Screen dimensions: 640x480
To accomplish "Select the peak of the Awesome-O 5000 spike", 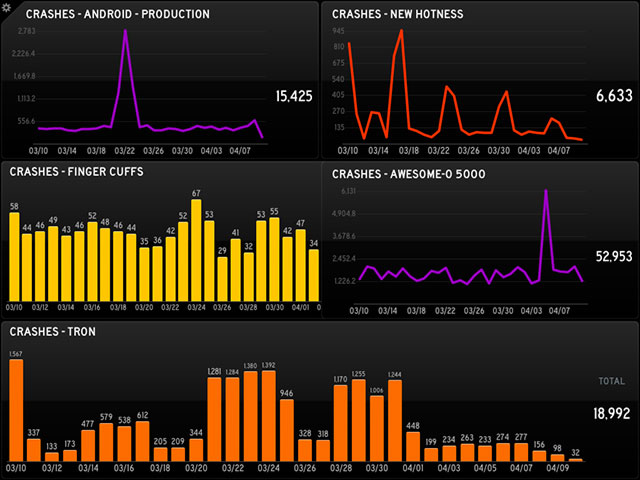I will [x=545, y=191].
